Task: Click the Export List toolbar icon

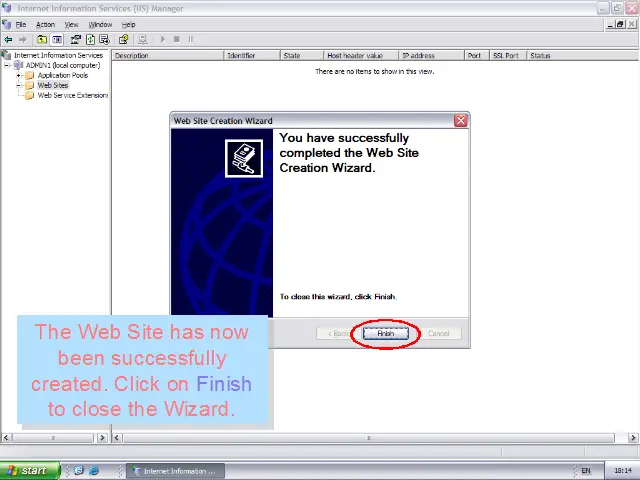Action: click(x=104, y=40)
